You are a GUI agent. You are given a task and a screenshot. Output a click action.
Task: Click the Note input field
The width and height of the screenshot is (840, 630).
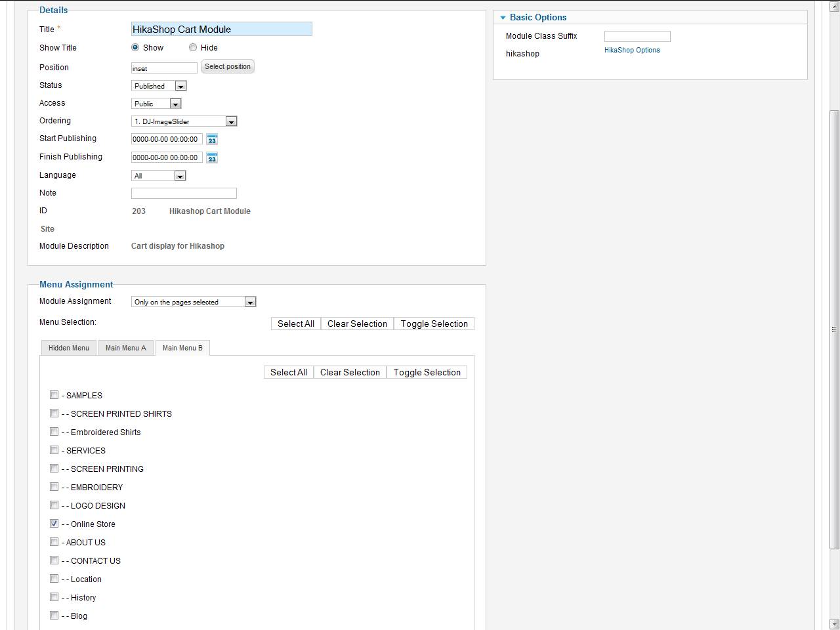coord(184,193)
